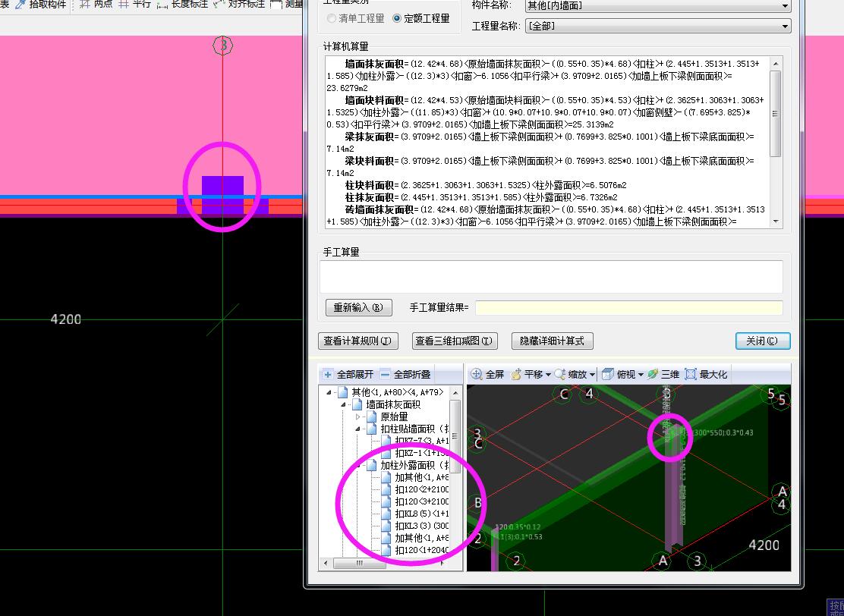This screenshot has width=844, height=616.
Task: Click the 重新输入(R) button
Action: tap(358, 308)
